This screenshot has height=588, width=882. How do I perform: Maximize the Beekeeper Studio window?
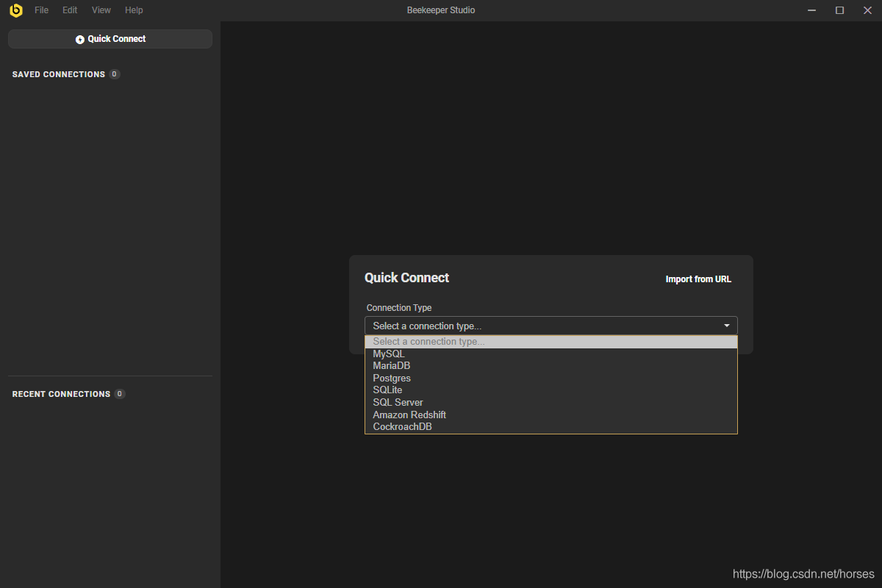(x=839, y=10)
